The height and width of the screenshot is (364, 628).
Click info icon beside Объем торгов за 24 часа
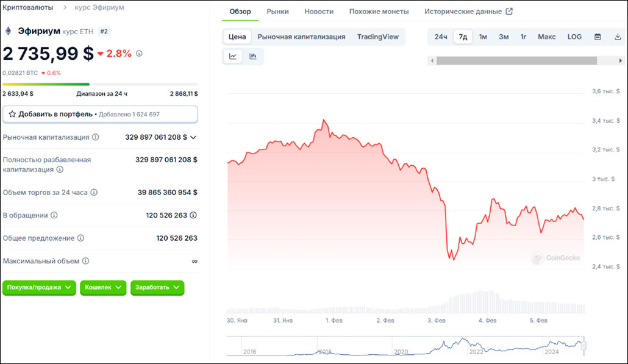(x=94, y=192)
